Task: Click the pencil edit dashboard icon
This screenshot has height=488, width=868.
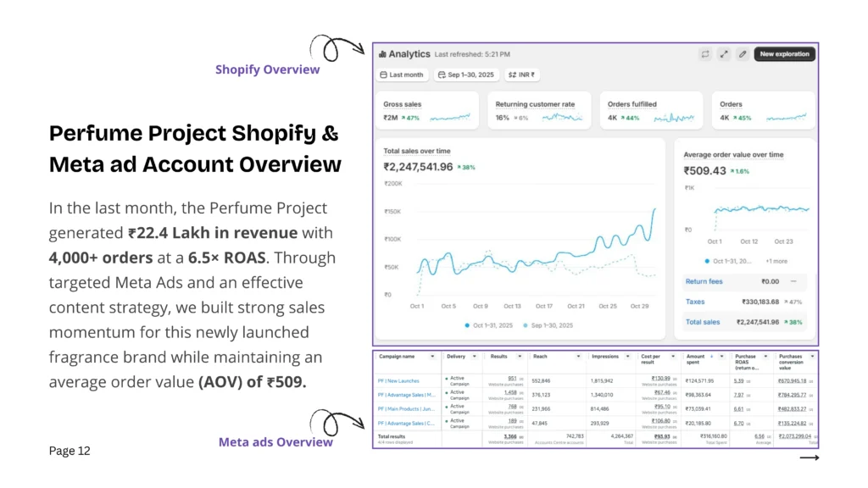Action: [743, 54]
